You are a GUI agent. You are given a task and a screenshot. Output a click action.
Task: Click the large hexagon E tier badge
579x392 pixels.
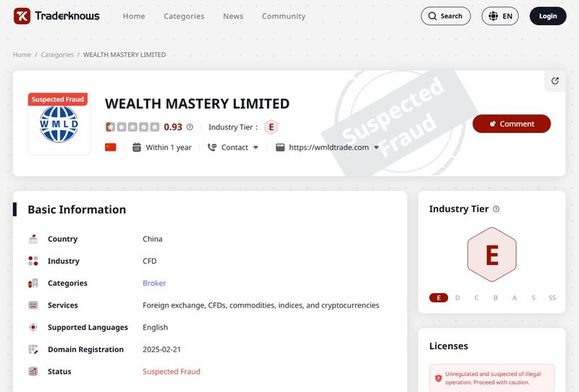[492, 255]
